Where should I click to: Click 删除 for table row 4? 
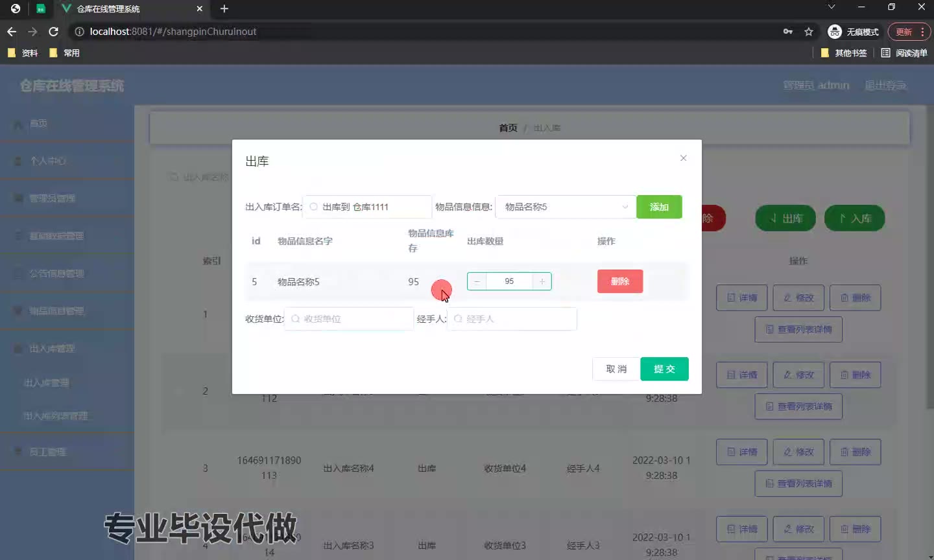click(856, 529)
